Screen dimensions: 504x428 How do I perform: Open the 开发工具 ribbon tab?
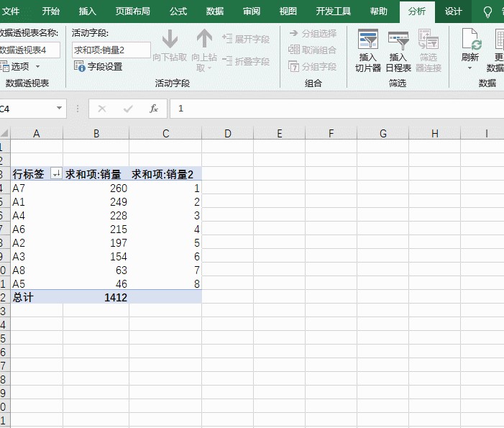pyautogui.click(x=334, y=12)
